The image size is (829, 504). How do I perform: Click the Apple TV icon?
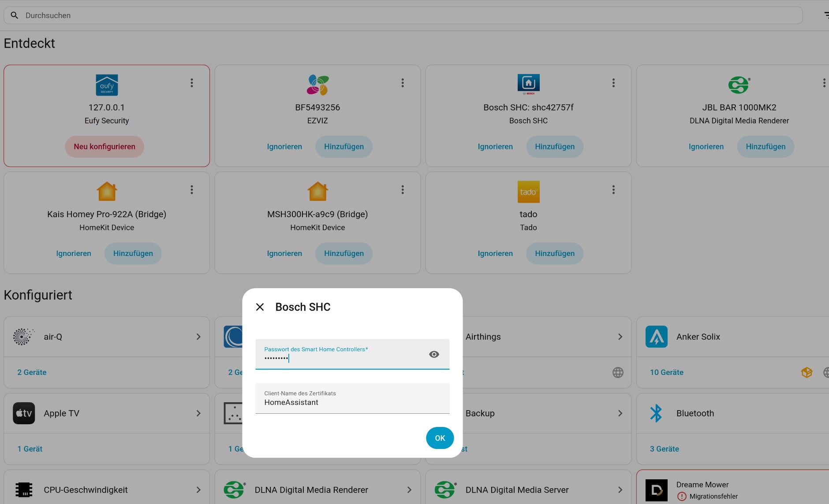(24, 413)
